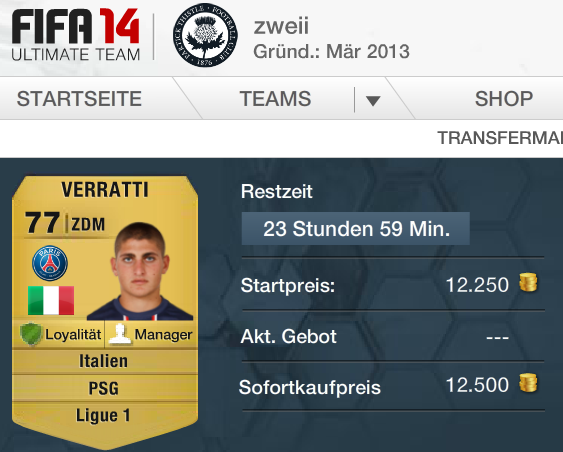Click the green Loyalität shield icon

point(31,334)
